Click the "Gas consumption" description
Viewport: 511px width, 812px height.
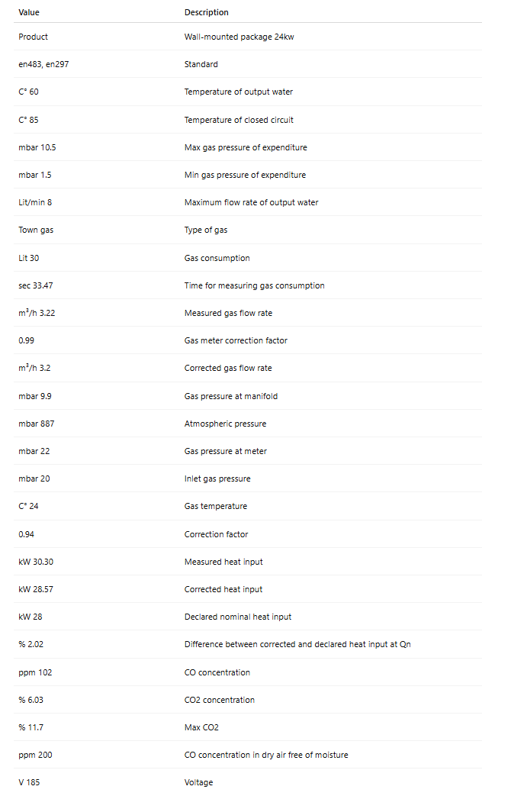(217, 258)
